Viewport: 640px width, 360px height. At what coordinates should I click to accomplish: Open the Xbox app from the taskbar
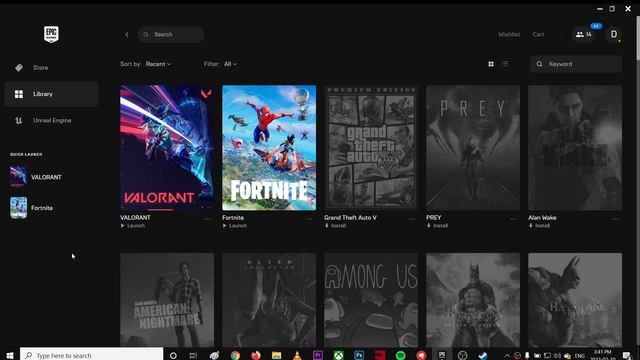(338, 356)
